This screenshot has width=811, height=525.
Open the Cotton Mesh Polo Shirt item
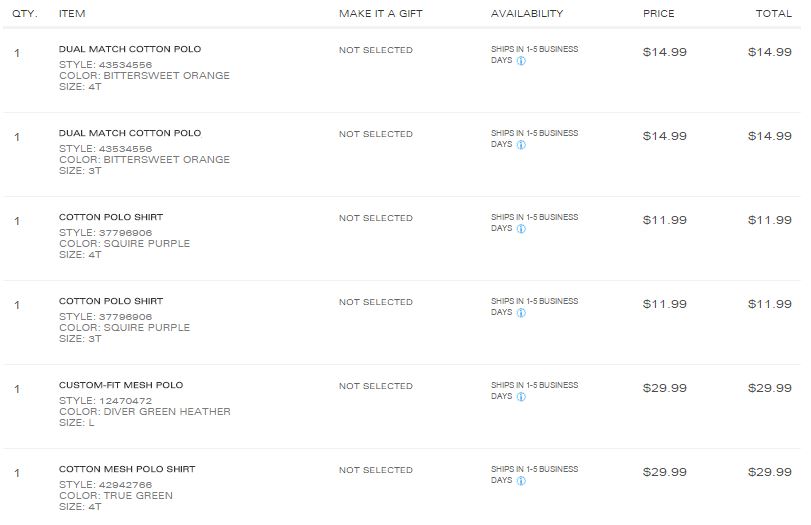click(127, 469)
